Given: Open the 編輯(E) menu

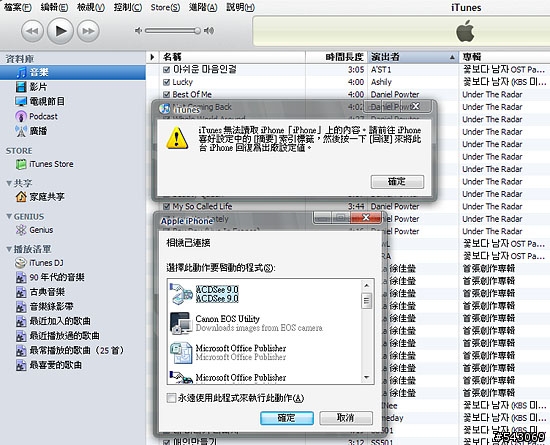Looking at the screenshot, I should click(x=54, y=7).
